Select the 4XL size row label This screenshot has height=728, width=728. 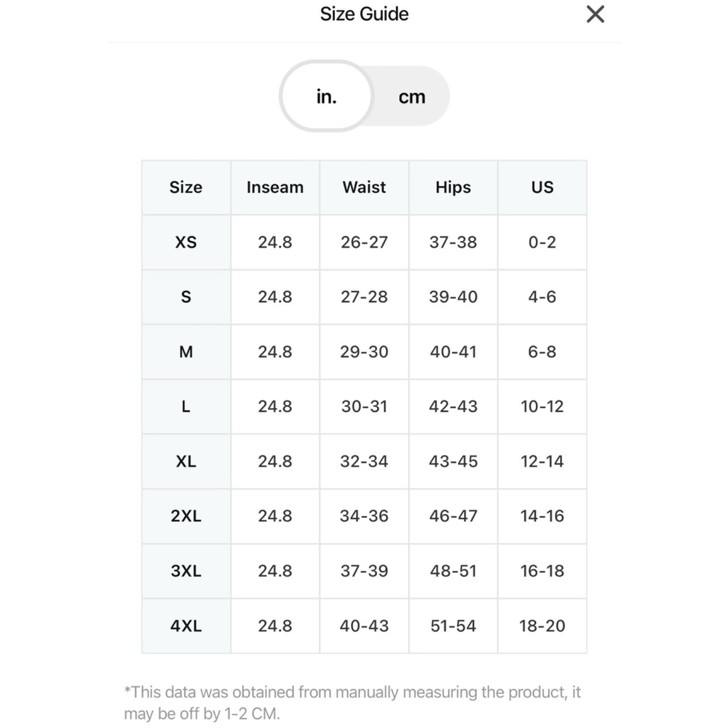[x=186, y=625]
